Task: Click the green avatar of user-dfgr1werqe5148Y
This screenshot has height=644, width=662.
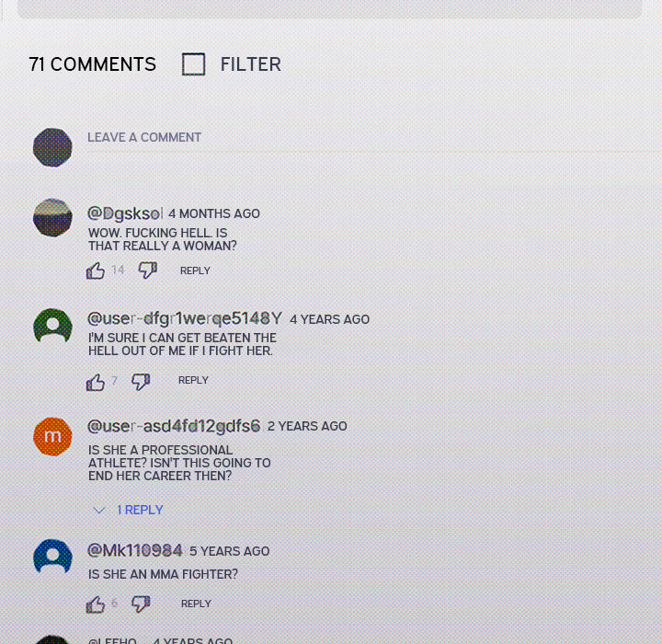Action: pos(52,327)
